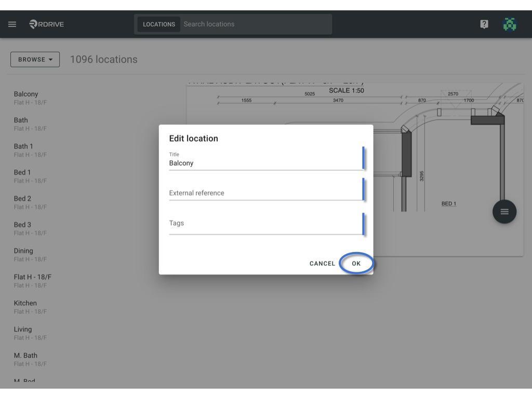
Task: Click the Tags input field
Action: [x=266, y=223]
